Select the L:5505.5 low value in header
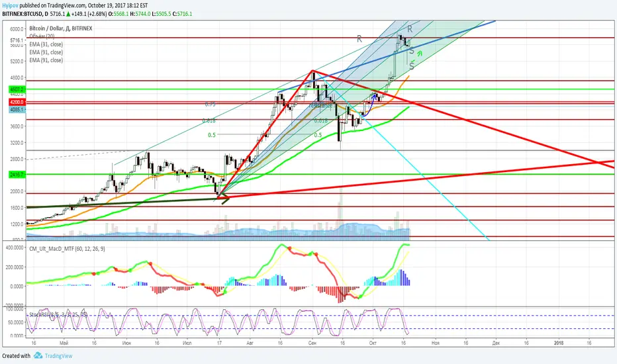Viewport: 617px width, 364px height. coord(162,14)
